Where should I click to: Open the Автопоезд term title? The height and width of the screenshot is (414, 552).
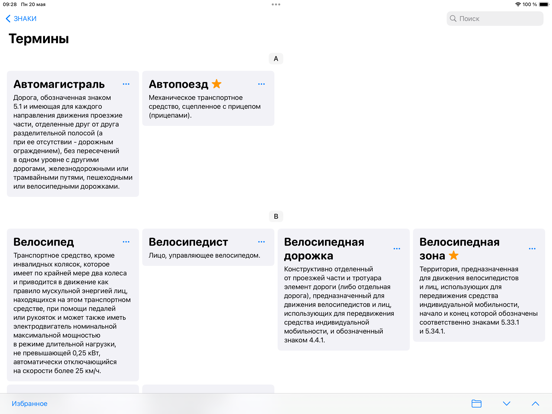coord(178,84)
